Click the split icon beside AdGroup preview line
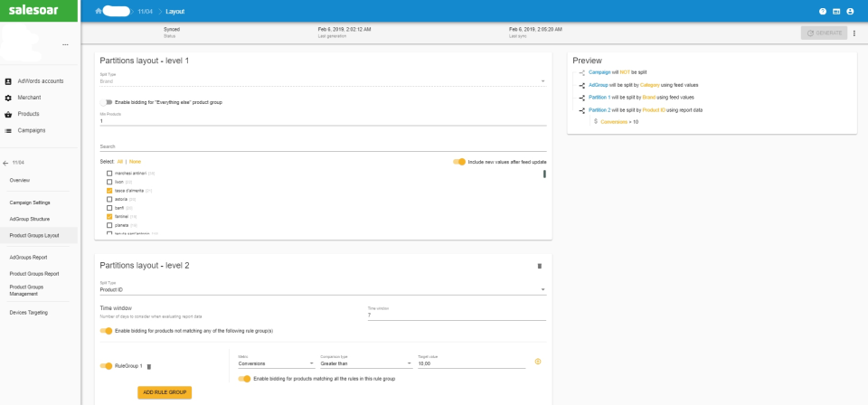This screenshot has height=405, width=868. (x=581, y=85)
